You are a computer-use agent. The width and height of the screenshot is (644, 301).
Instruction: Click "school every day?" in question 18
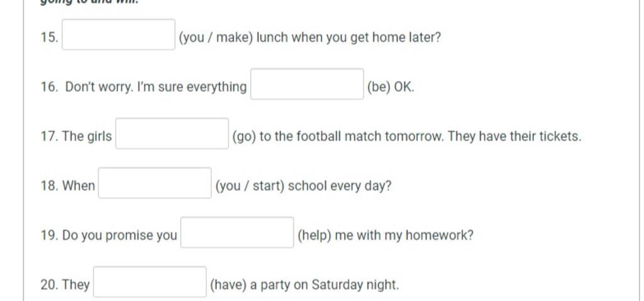click(x=340, y=186)
